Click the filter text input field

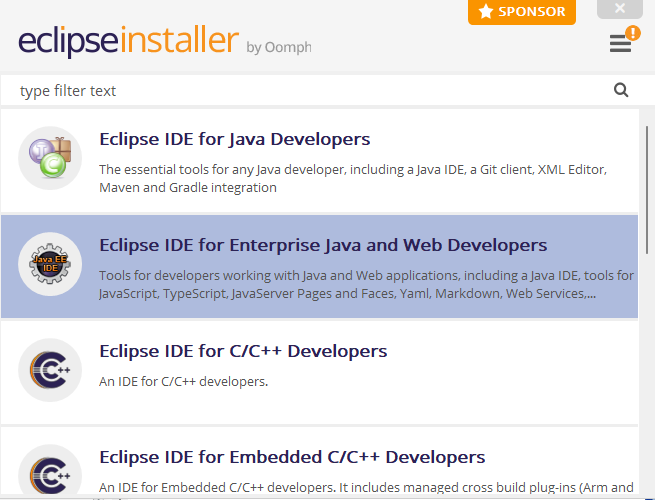(305, 90)
